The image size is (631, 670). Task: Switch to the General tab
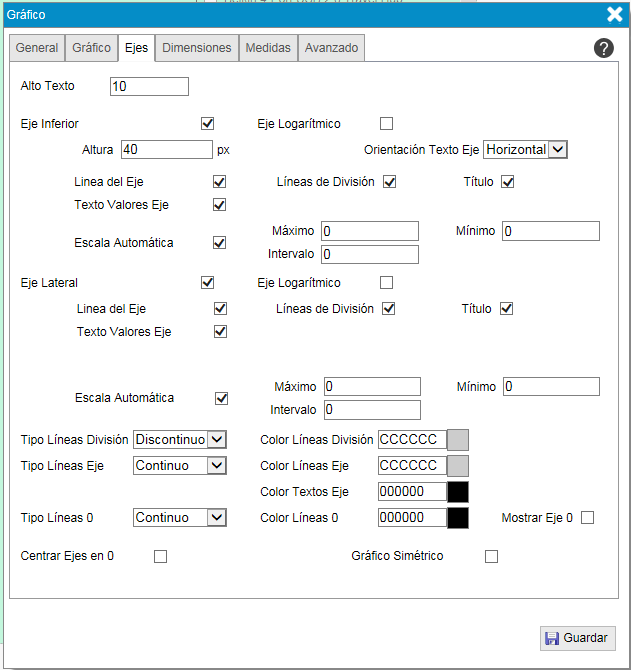click(x=37, y=48)
